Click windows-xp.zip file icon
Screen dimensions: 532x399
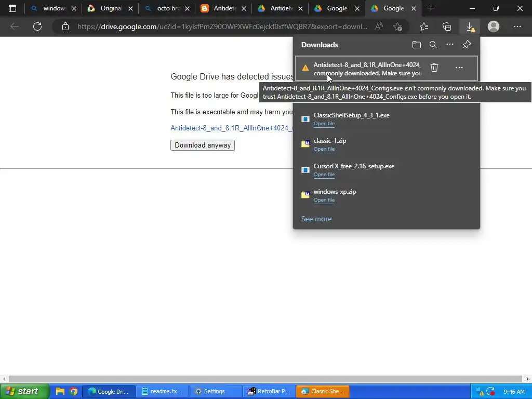pyautogui.click(x=305, y=195)
